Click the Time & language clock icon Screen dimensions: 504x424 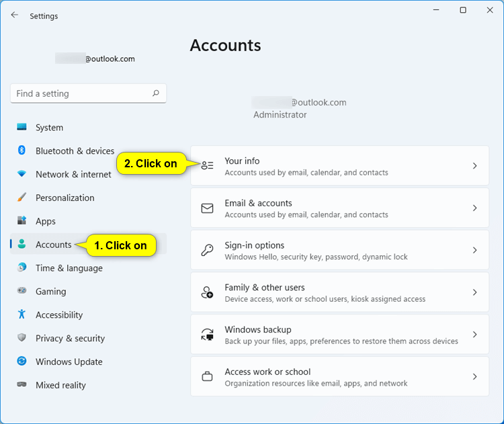(x=22, y=267)
